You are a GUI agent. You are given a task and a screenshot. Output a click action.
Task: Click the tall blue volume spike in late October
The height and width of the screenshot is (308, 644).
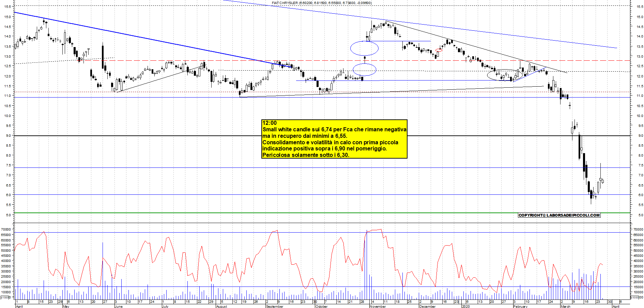367,264
